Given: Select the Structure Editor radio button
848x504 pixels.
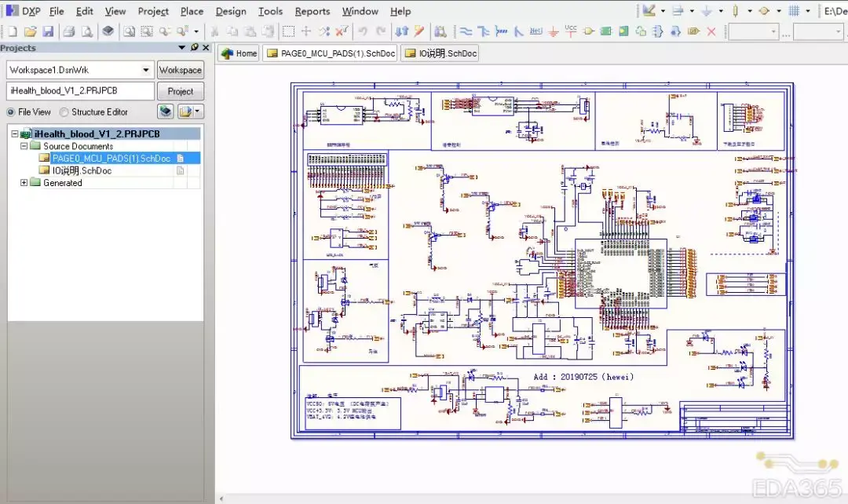Looking at the screenshot, I should pos(64,112).
